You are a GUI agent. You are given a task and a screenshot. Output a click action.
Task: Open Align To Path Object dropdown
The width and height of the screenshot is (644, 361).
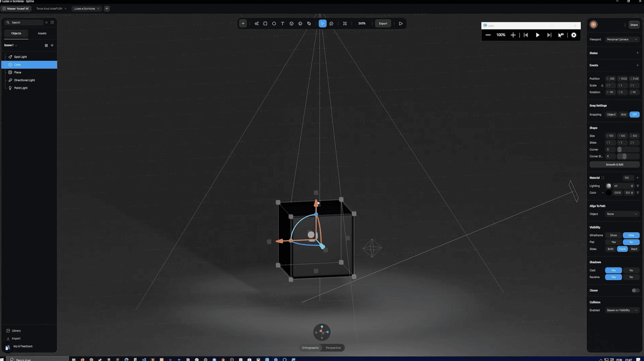622,214
